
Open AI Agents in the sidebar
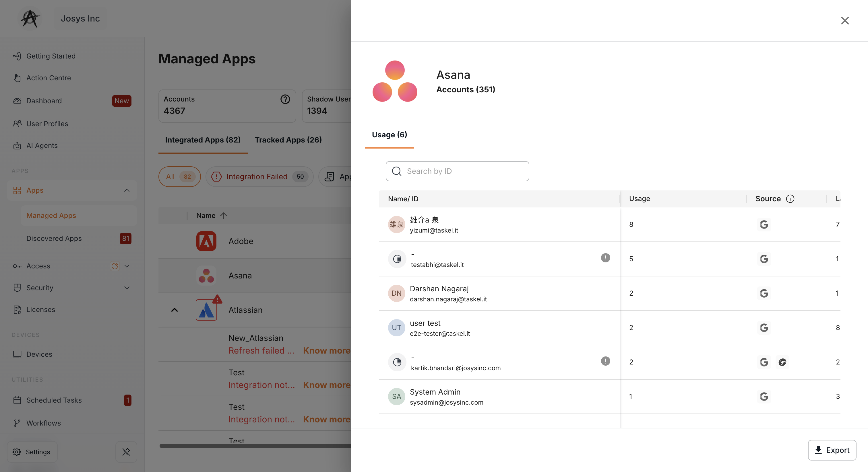point(42,146)
